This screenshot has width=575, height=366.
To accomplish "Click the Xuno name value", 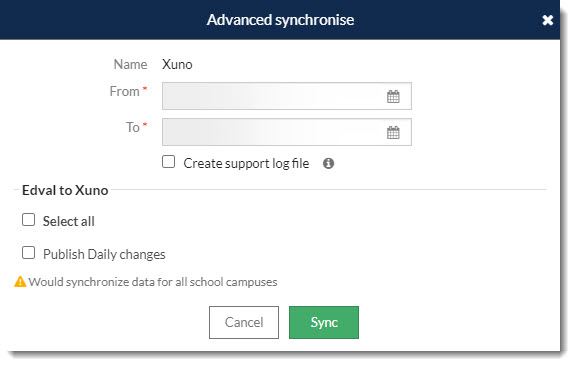I will [x=177, y=65].
